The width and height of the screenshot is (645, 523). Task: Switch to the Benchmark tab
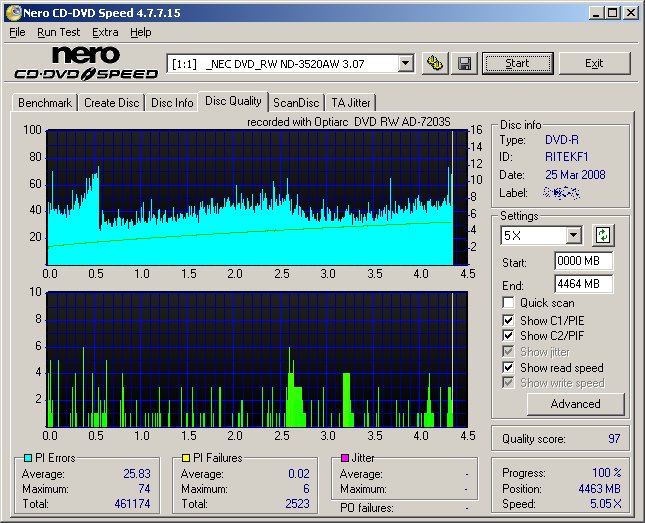[45, 102]
